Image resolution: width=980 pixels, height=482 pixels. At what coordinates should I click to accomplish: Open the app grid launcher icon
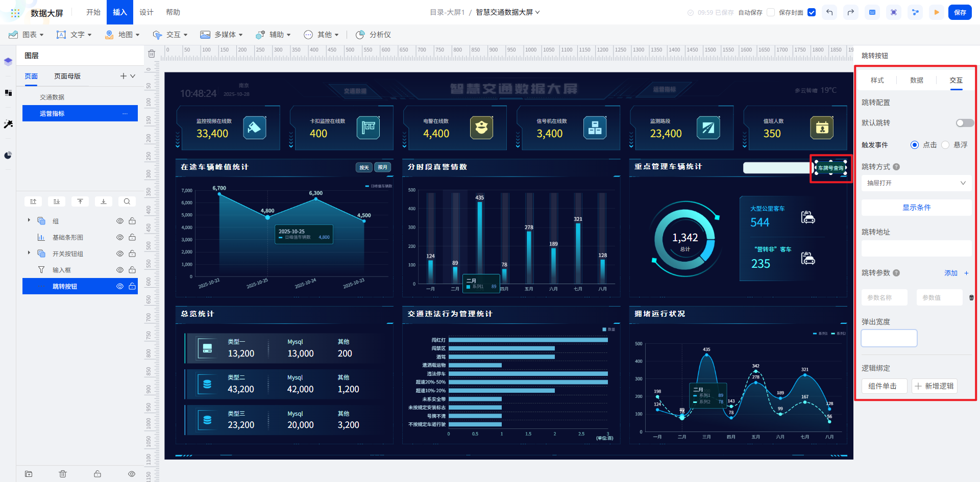[15, 13]
